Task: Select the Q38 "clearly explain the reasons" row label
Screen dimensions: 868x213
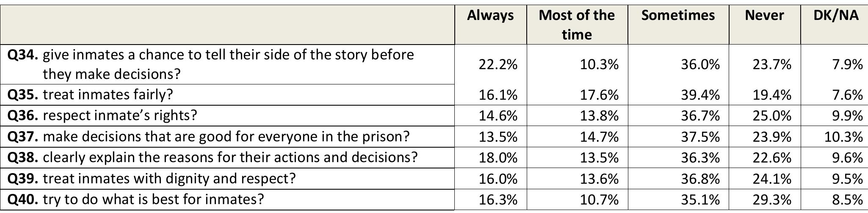Action: [229, 157]
